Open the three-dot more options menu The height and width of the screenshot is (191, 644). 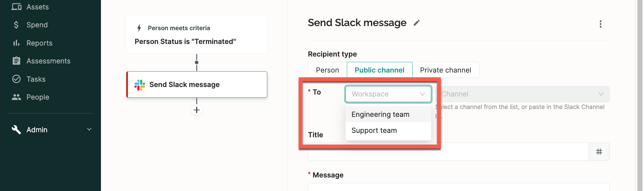pyautogui.click(x=600, y=24)
